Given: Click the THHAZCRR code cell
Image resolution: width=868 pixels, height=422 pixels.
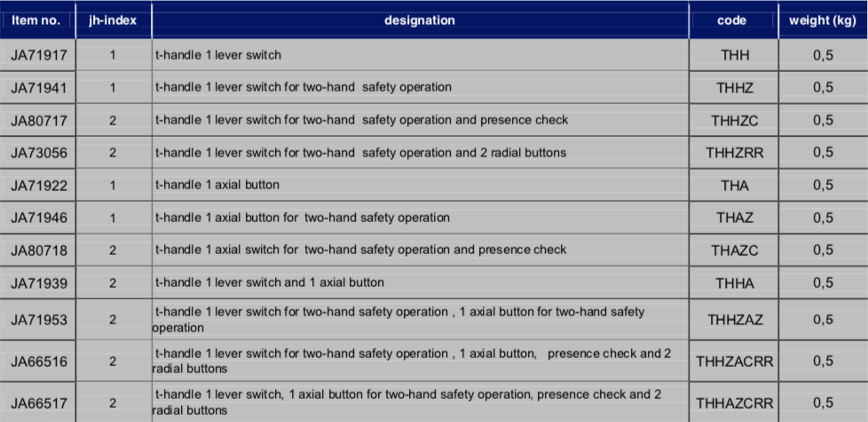Looking at the screenshot, I should (733, 402).
